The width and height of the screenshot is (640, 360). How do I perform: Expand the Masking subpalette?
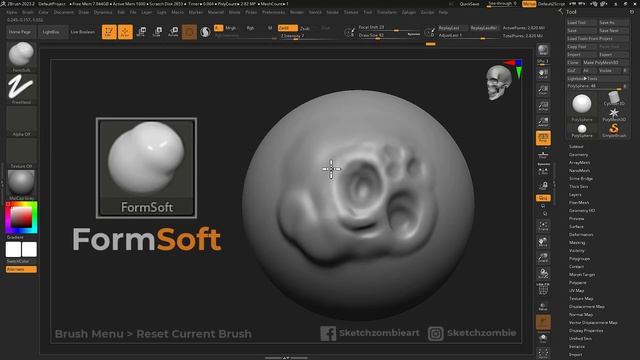(x=577, y=242)
